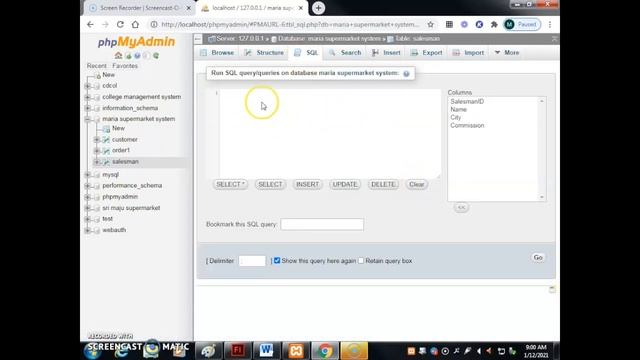Select Name in Columns list
640x360 pixels.
[458, 109]
